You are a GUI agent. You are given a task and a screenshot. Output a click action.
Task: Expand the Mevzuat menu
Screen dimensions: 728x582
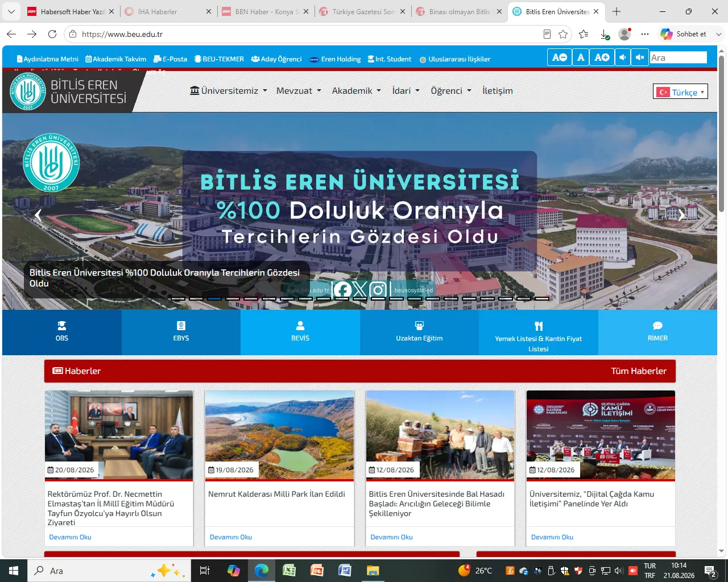[x=299, y=90]
